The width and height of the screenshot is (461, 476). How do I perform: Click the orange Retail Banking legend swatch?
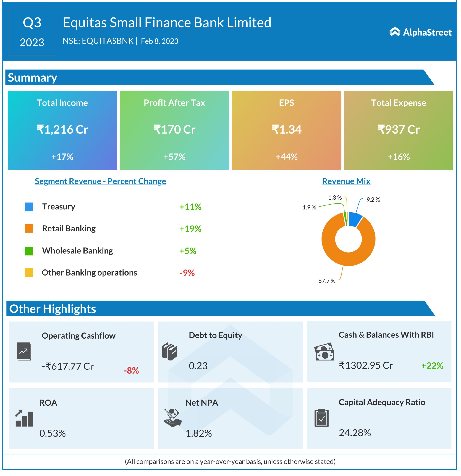point(29,229)
